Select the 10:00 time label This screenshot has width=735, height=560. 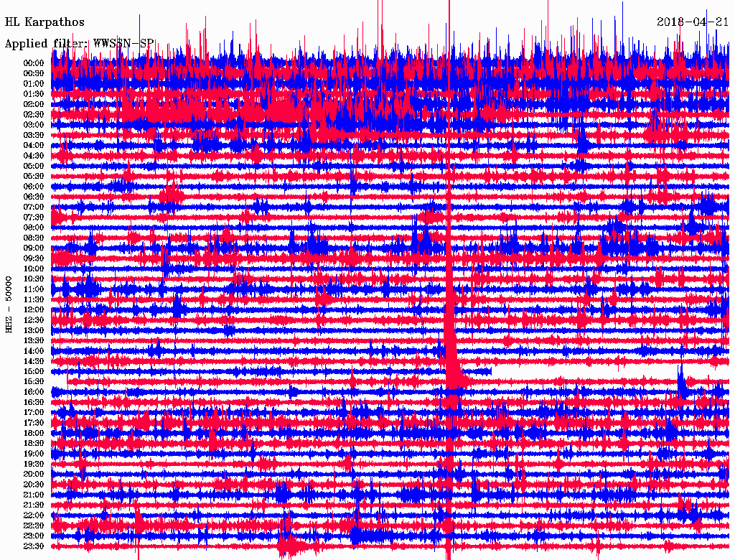click(x=33, y=269)
